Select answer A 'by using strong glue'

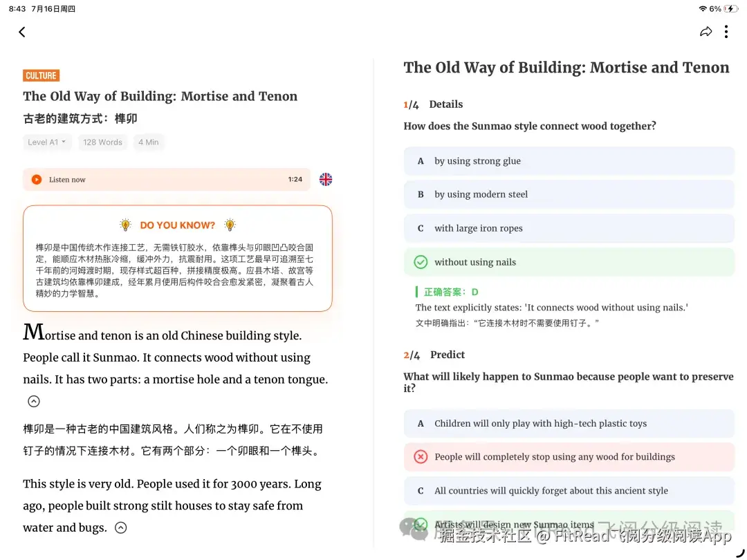569,161
